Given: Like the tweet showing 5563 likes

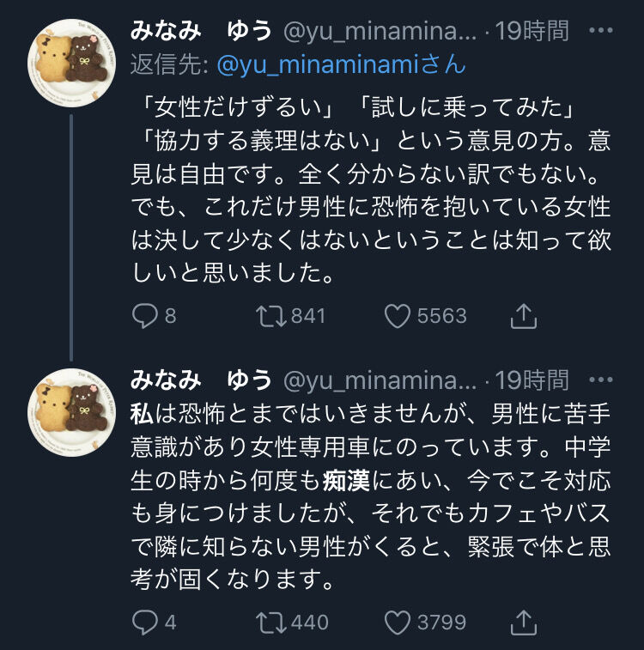Looking at the screenshot, I should click(x=398, y=316).
